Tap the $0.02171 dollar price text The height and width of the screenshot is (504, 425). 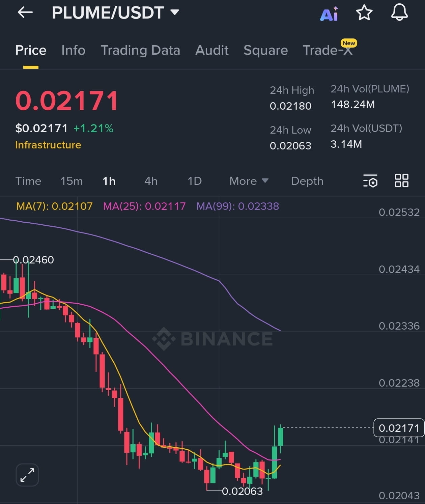[41, 128]
